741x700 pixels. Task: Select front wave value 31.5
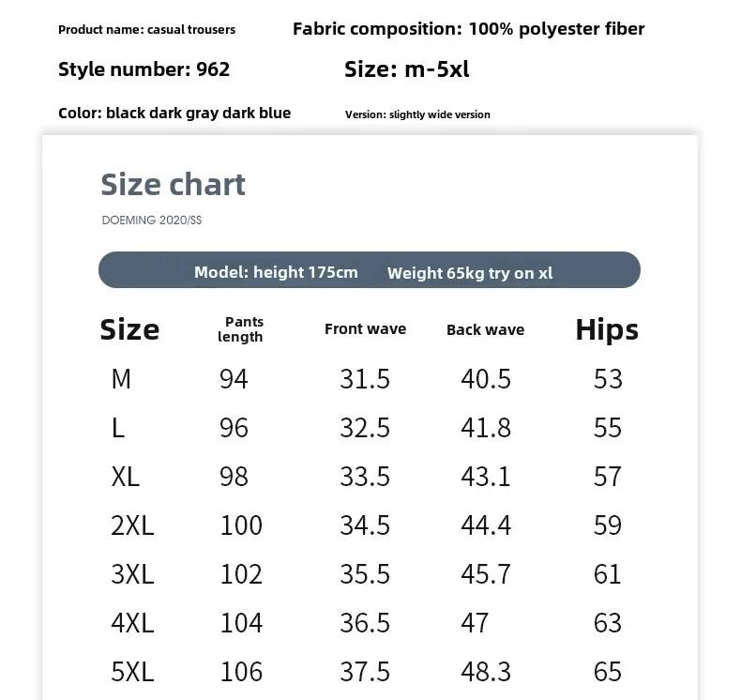tap(365, 379)
